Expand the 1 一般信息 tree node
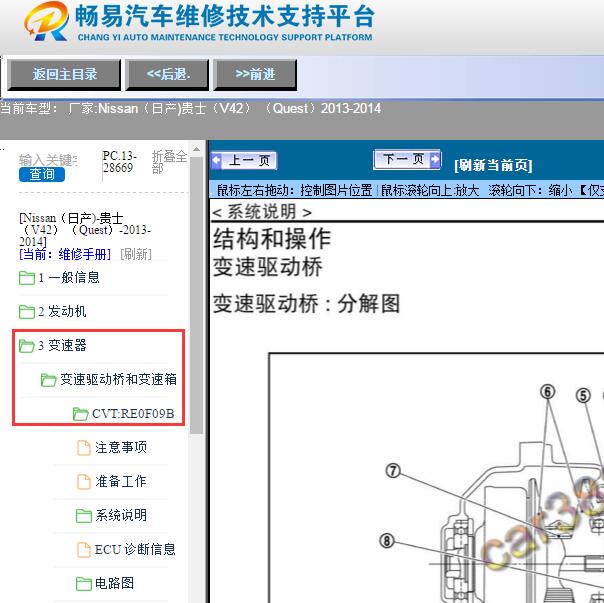This screenshot has width=604, height=603. point(69,278)
